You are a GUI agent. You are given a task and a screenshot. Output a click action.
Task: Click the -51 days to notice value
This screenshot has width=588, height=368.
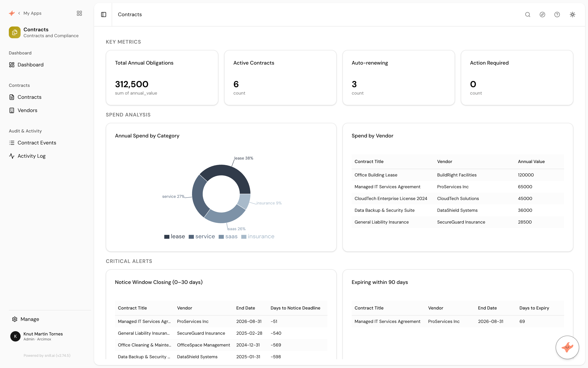coord(274,321)
